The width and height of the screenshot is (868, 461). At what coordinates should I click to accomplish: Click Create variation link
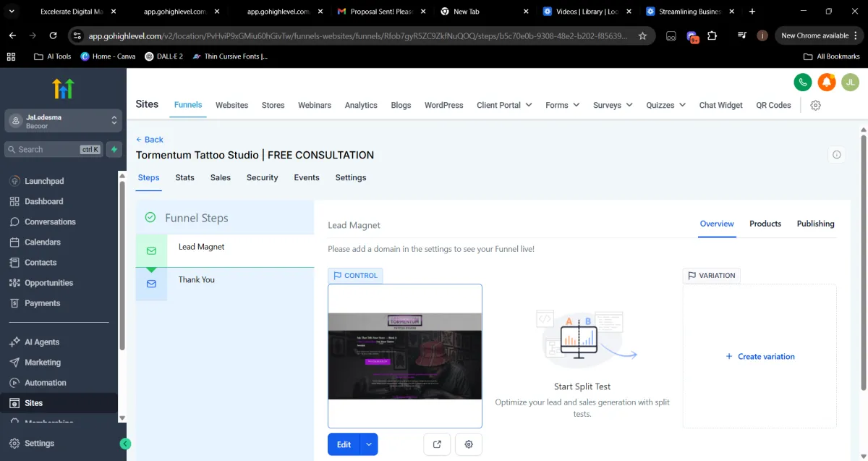point(760,356)
